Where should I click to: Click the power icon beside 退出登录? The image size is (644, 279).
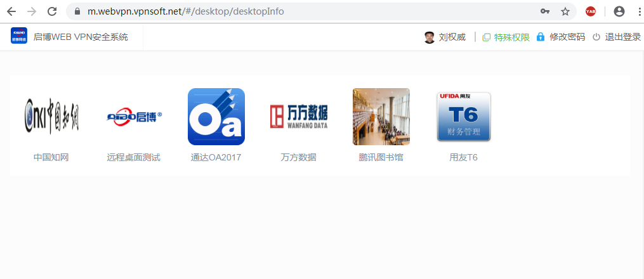tap(596, 37)
